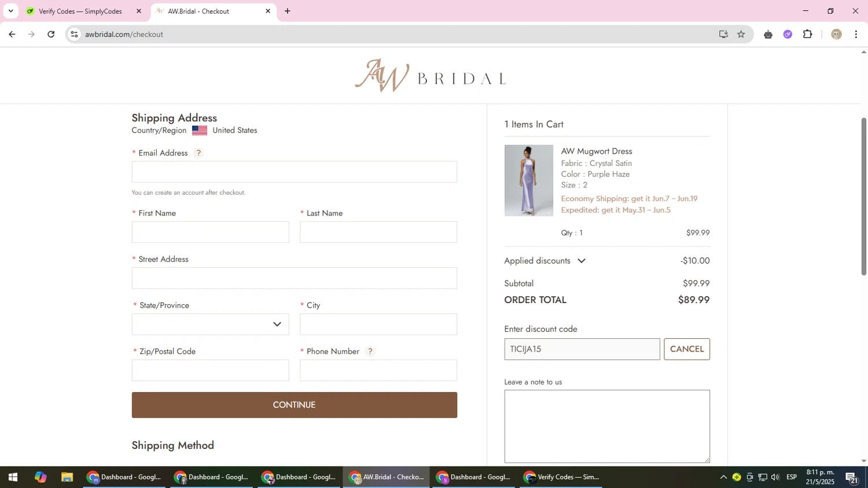Open the first Dashboard - Google taskbar window
Viewport: 868px width, 488px height.
point(124,477)
